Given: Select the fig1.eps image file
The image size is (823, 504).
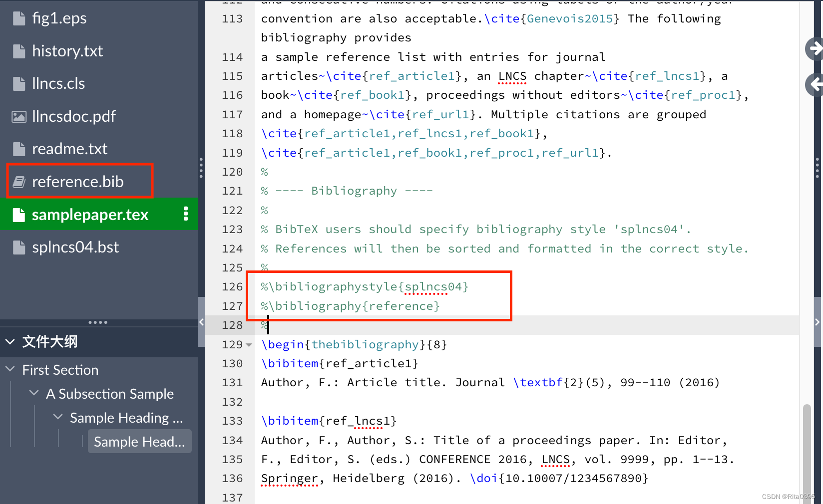Looking at the screenshot, I should point(59,17).
